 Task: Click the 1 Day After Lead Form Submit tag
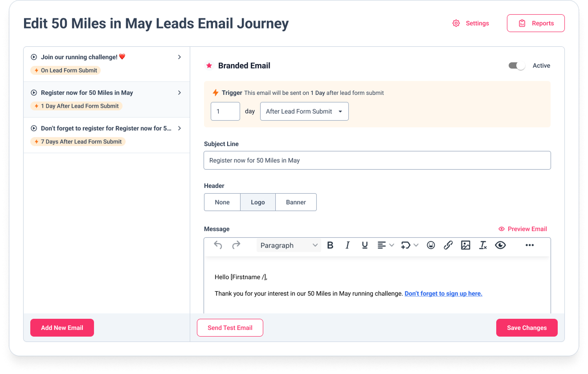77,106
